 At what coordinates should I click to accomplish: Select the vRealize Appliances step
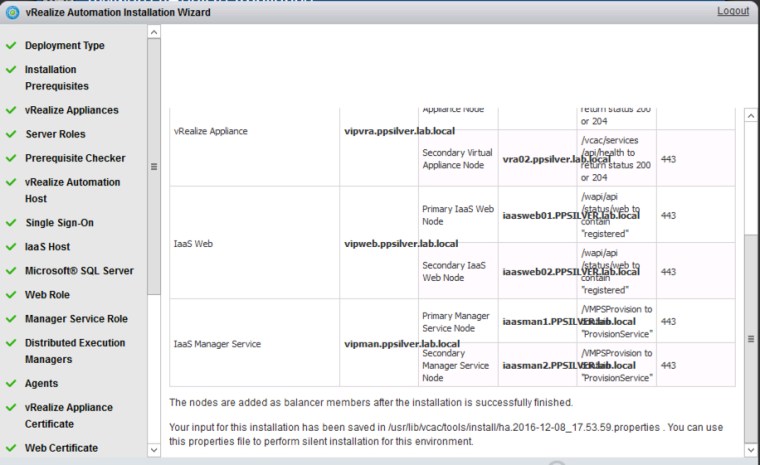[72, 110]
